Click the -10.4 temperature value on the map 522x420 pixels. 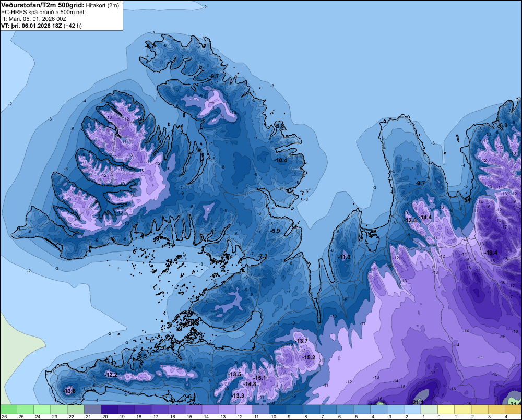click(281, 160)
